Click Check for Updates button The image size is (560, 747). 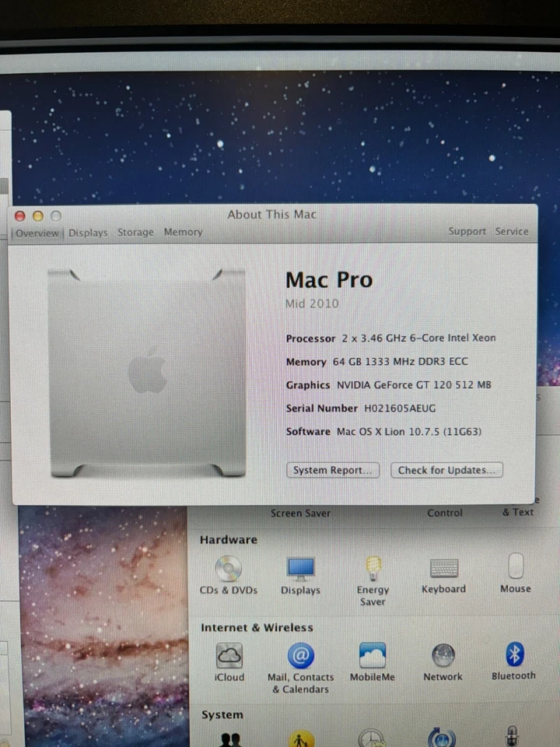(x=446, y=470)
